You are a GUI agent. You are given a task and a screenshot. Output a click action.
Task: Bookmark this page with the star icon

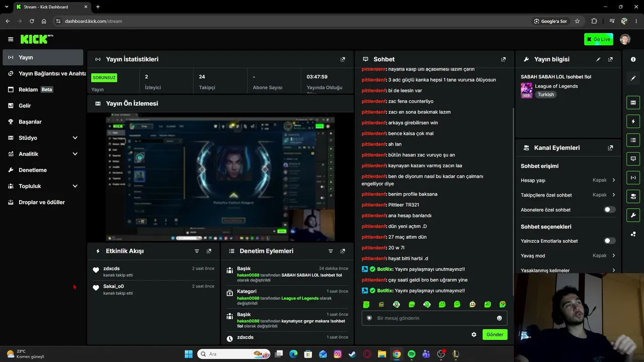(x=577, y=21)
